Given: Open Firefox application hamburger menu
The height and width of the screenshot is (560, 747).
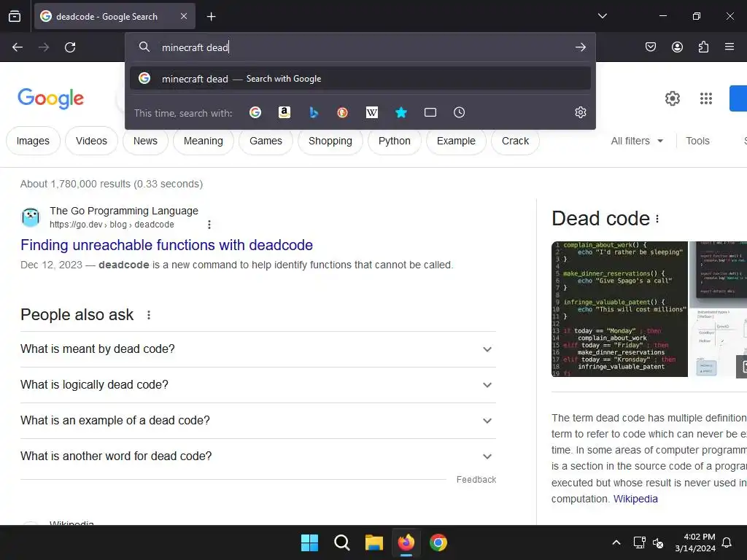Looking at the screenshot, I should 729,47.
